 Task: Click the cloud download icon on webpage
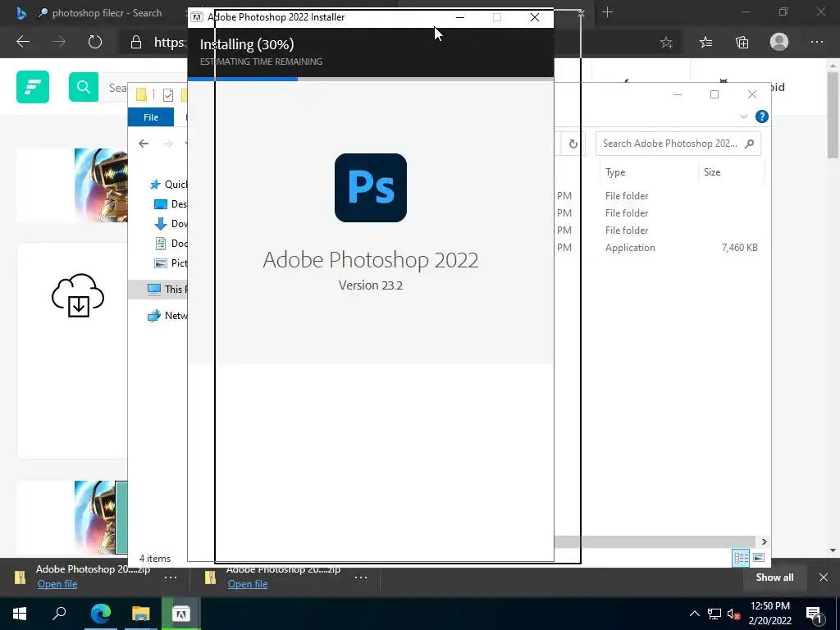click(78, 295)
